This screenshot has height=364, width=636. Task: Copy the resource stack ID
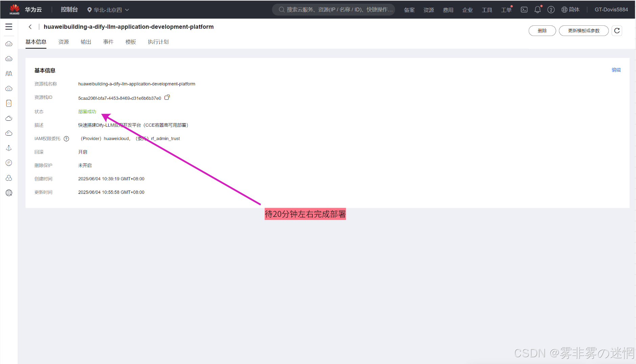(x=167, y=97)
